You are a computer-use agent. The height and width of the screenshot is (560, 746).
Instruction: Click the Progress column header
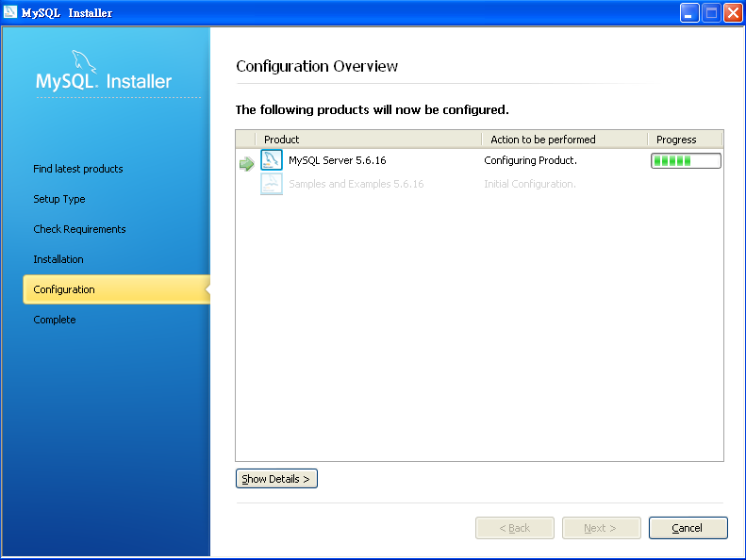click(x=685, y=140)
